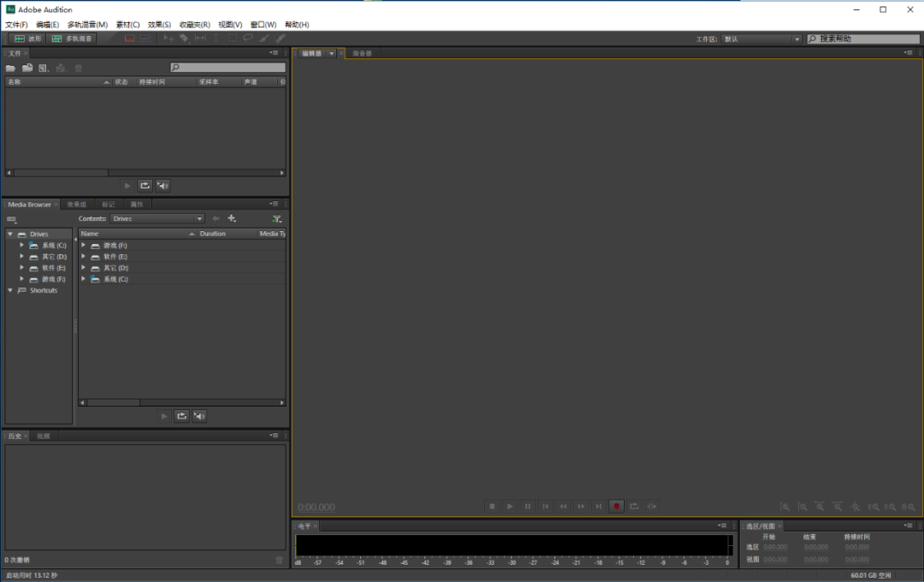Screen dimensions: 924x582
Task: Open 文件(F) menu
Action: (16, 25)
